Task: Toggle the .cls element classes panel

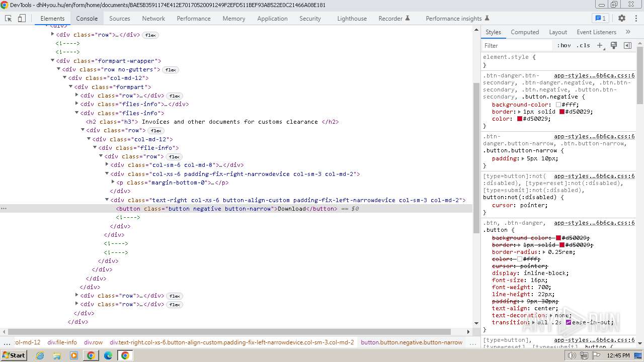Action: (x=583, y=45)
